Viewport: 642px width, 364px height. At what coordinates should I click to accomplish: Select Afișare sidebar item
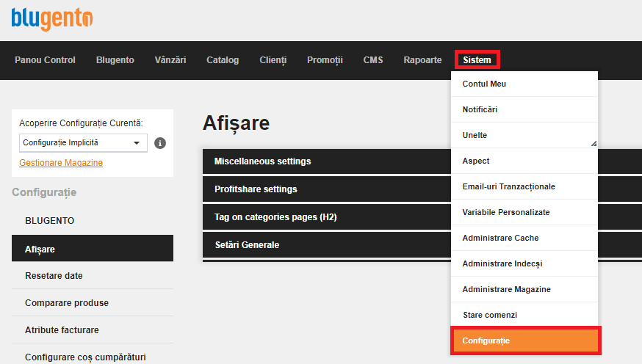[x=93, y=248]
